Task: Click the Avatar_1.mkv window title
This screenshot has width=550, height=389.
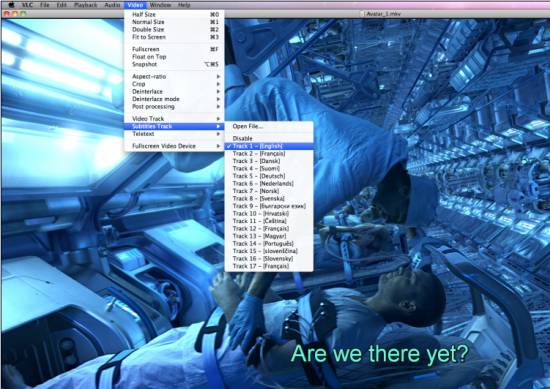Action: click(x=383, y=14)
